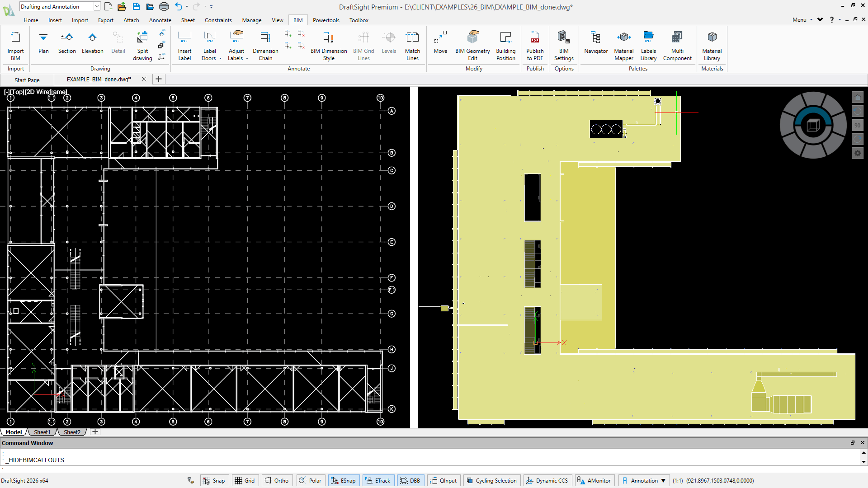The height and width of the screenshot is (488, 868).
Task: Click the Print icon in quick access toolbar
Action: 164,6
